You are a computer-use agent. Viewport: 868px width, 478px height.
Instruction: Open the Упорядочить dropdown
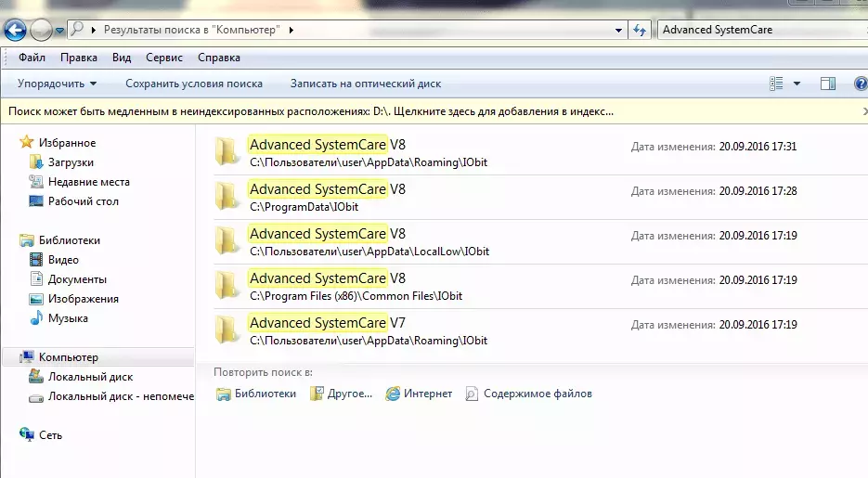point(57,84)
